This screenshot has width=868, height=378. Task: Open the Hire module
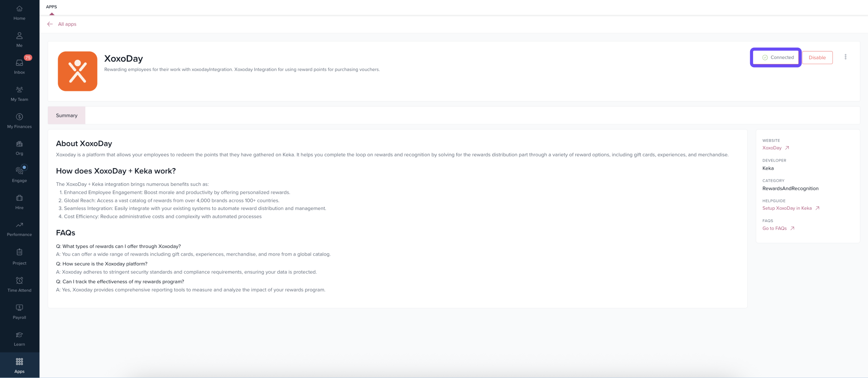(19, 202)
